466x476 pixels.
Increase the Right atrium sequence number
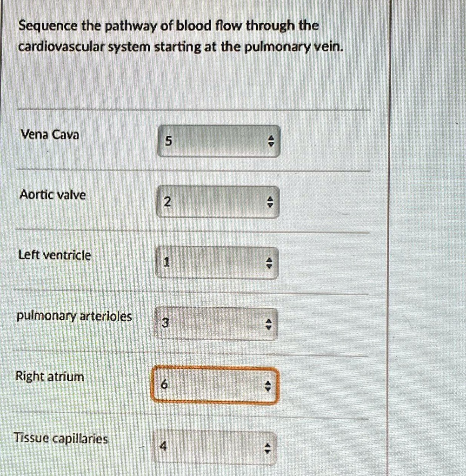(268, 383)
